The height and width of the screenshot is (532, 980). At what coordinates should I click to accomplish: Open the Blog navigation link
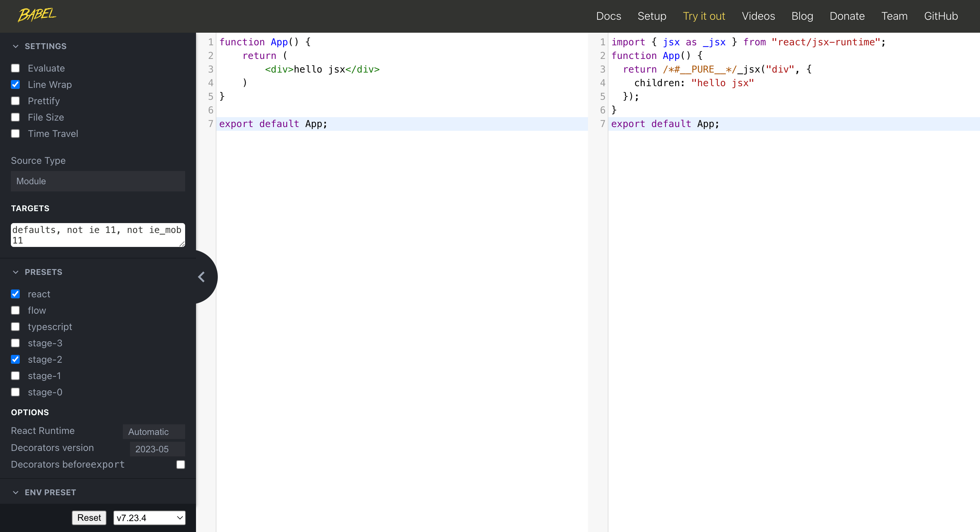point(802,16)
